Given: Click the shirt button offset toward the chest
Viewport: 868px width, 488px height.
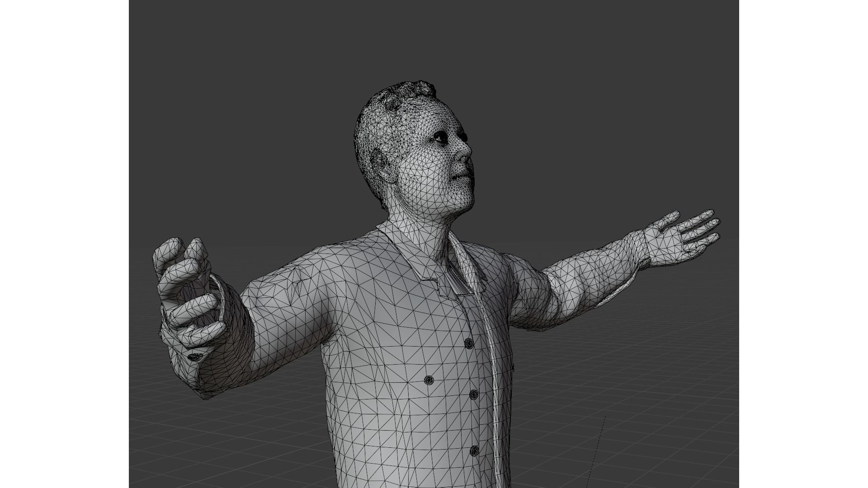Looking at the screenshot, I should [429, 380].
